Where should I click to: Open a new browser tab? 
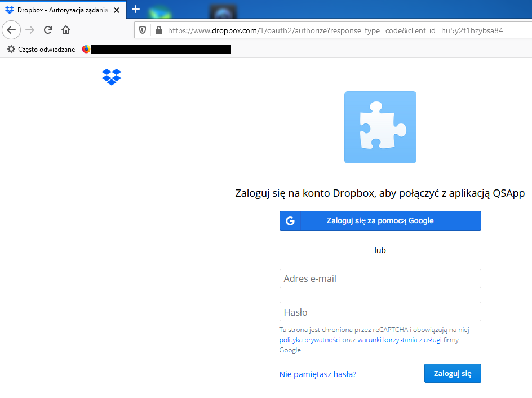[135, 10]
